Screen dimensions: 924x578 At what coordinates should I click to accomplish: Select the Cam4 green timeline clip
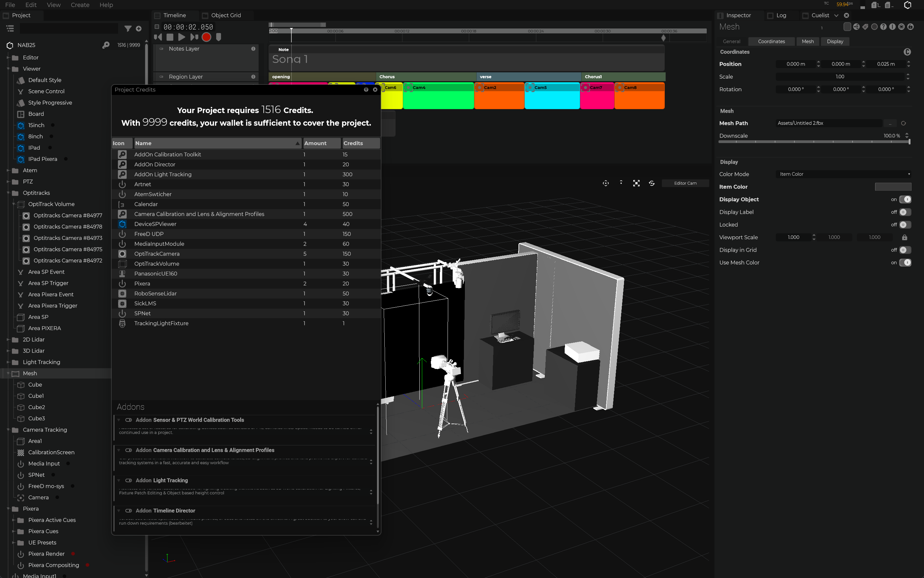(x=438, y=96)
